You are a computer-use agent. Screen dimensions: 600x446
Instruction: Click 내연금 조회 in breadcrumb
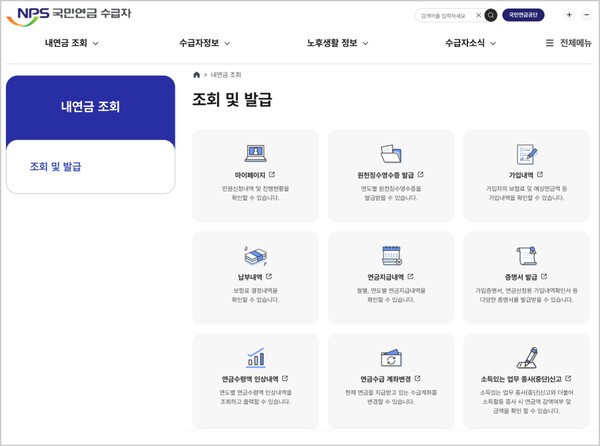(226, 75)
